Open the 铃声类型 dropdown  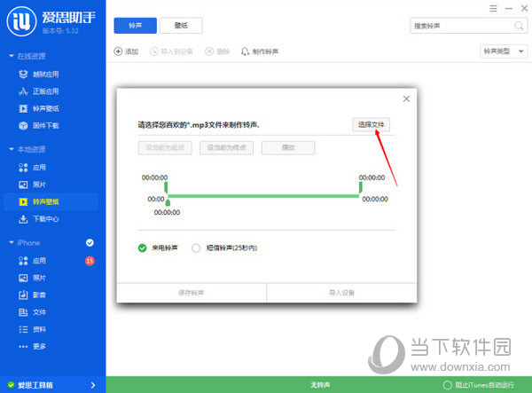pos(504,51)
